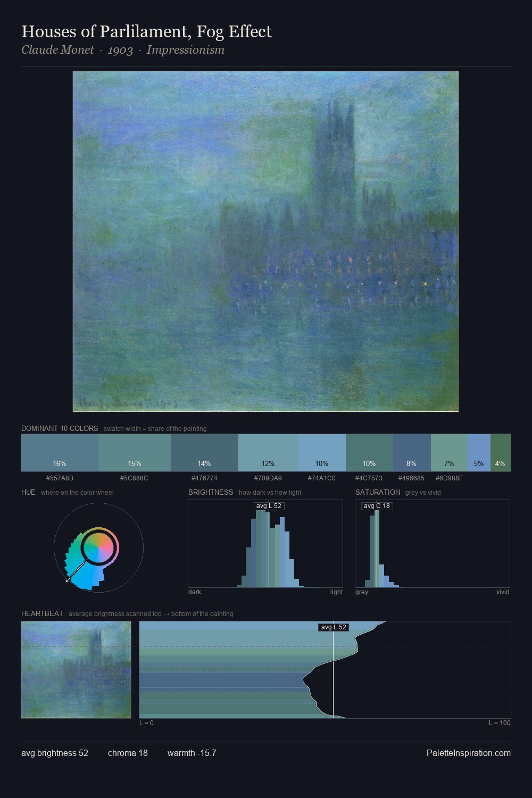Select the 'grey' axis label
532x798 pixels.
point(362,592)
